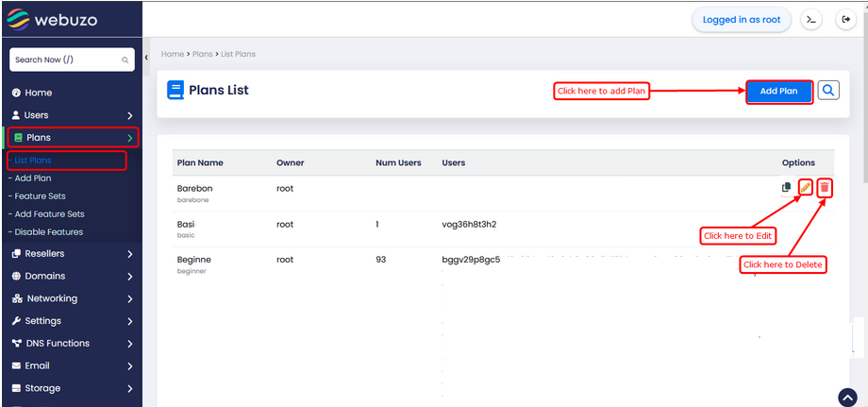868x407 pixels.
Task: Click the Add Plan button
Action: click(778, 92)
